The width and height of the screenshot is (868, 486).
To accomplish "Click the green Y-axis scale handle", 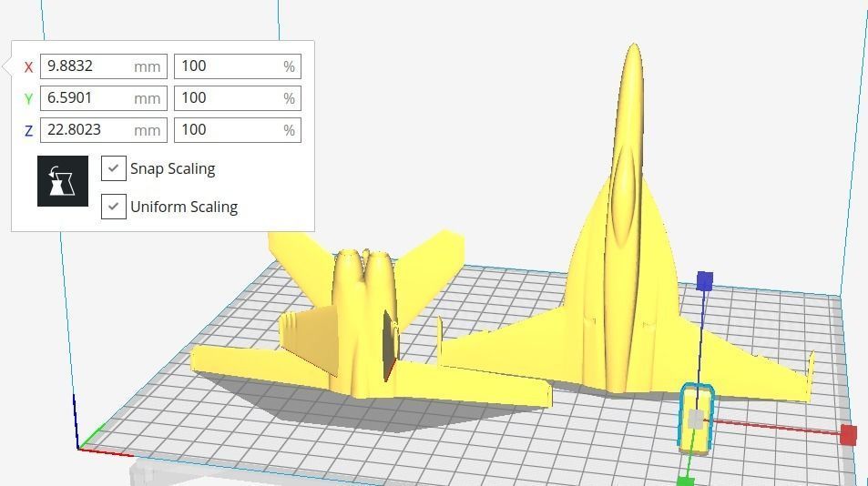I will point(685,481).
